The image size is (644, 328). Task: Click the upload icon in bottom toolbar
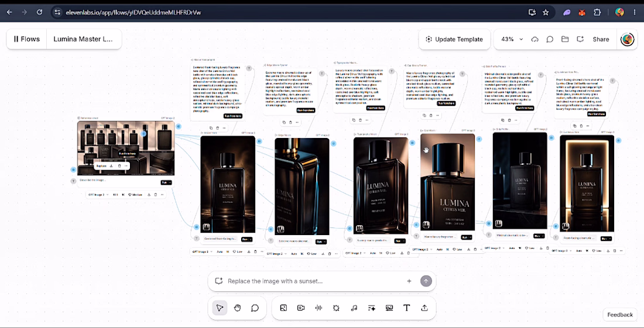coord(424,308)
